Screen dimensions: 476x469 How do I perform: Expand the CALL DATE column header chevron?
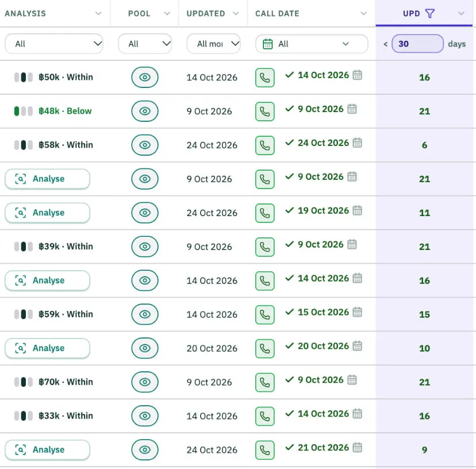click(x=363, y=13)
